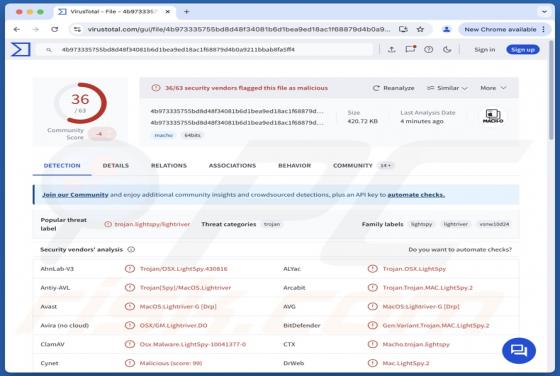Click alert icon beside BitDefender detection
This screenshot has width=560, height=376.
(x=372, y=325)
